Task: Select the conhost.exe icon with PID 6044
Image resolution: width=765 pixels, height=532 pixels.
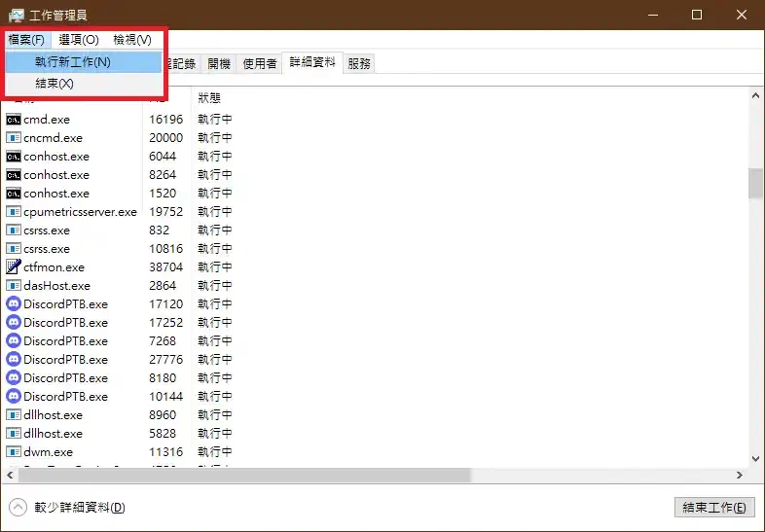Action: tap(14, 157)
